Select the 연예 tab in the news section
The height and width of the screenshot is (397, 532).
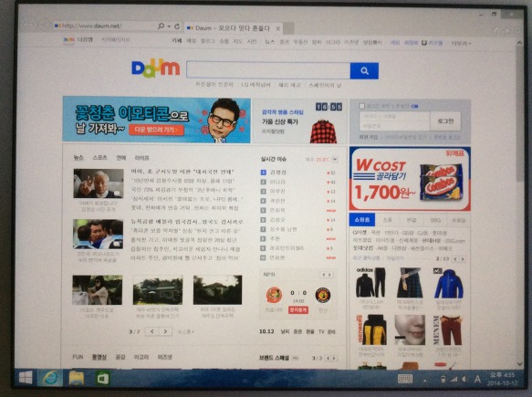point(121,158)
